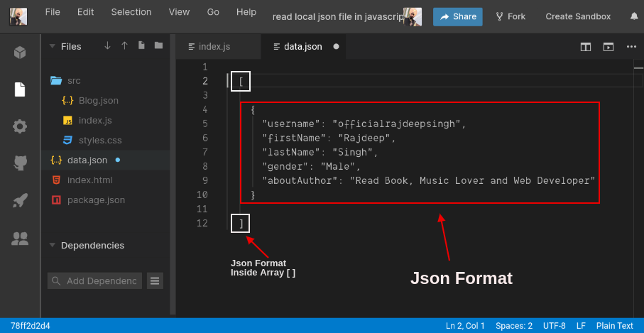Open the Selection menu
The width and height of the screenshot is (644, 333).
(131, 12)
